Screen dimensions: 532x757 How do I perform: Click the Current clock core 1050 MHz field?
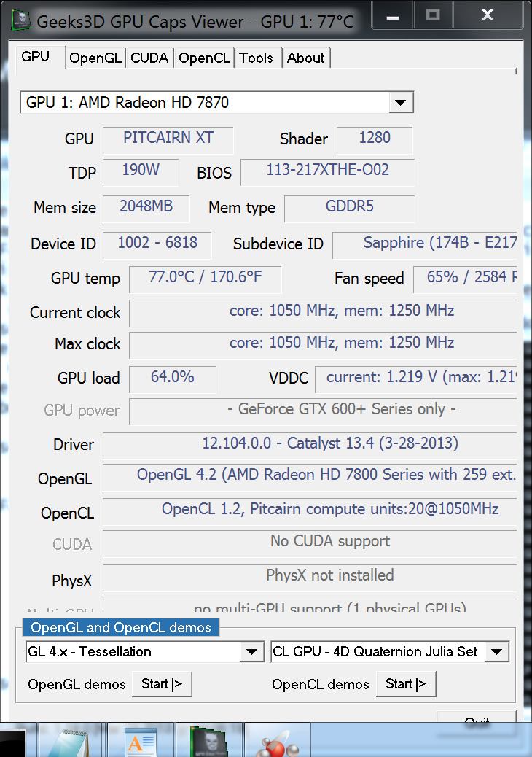[x=323, y=313]
